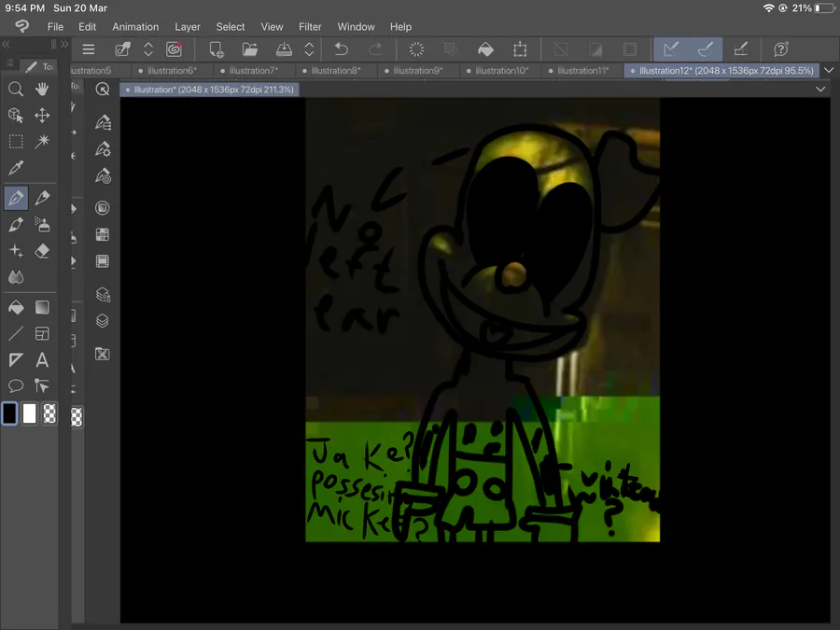Viewport: 840px width, 630px height.
Task: Select the Zoom magnifier tool
Action: (16, 89)
